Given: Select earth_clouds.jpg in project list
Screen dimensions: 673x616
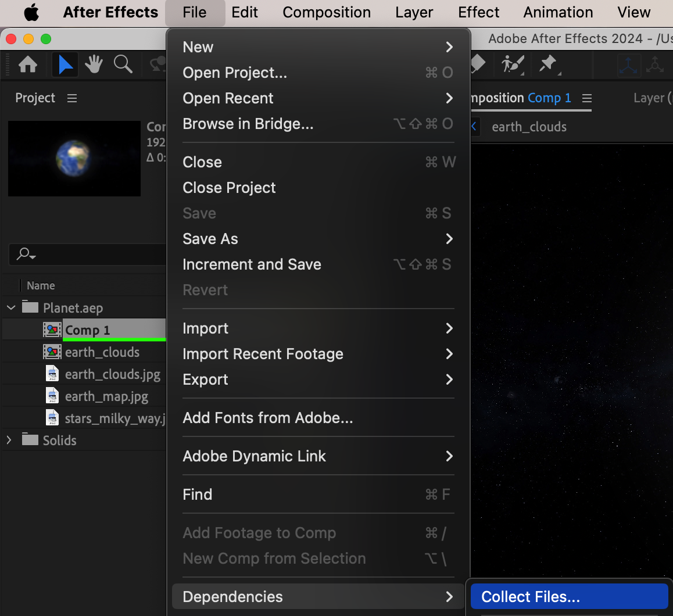Looking at the screenshot, I should click(x=112, y=374).
